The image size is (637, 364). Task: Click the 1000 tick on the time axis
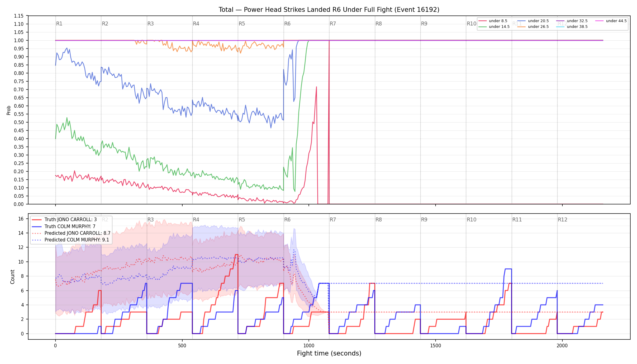309,345
